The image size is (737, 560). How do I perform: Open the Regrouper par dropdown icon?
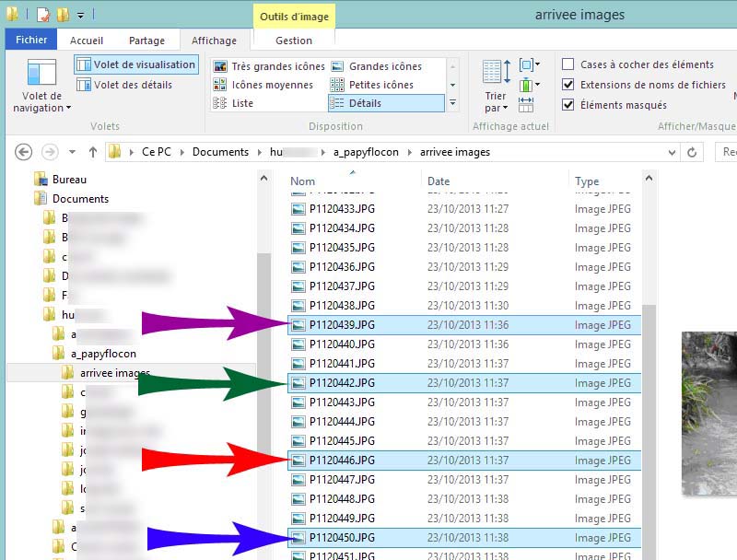(529, 64)
